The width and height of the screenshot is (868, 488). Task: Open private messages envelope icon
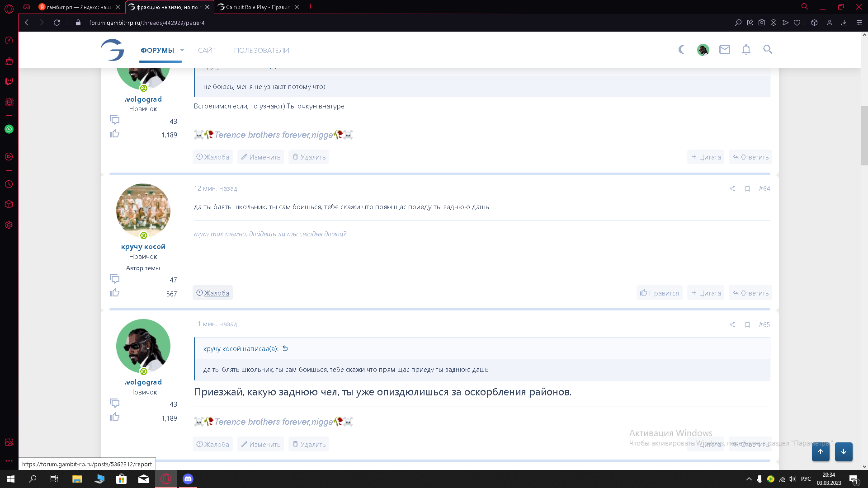[x=725, y=50]
